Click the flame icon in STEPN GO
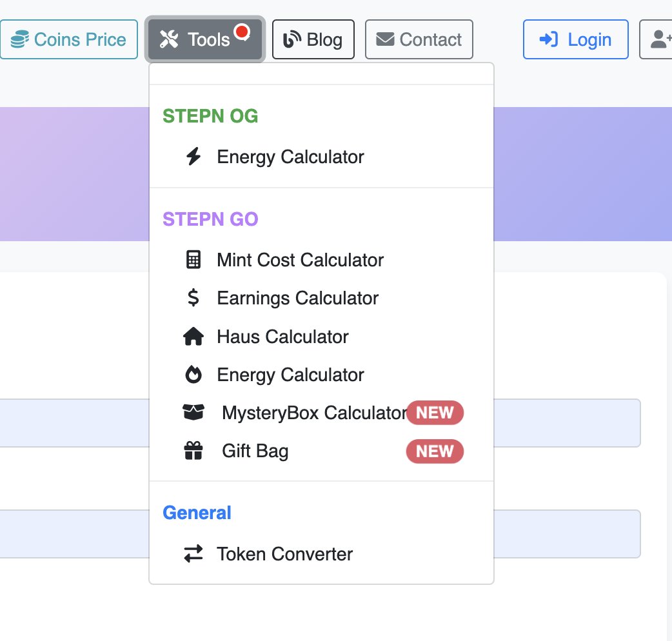672x641 pixels. (x=193, y=375)
